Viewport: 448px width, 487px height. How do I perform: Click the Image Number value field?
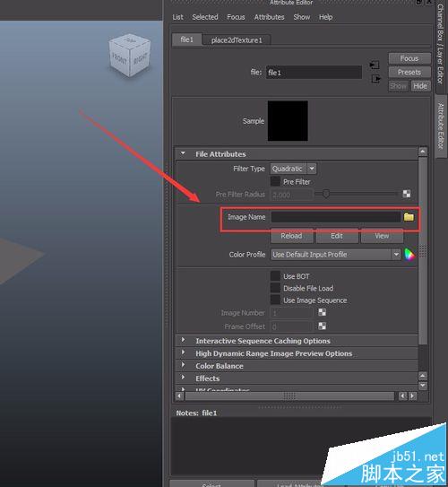coord(291,313)
